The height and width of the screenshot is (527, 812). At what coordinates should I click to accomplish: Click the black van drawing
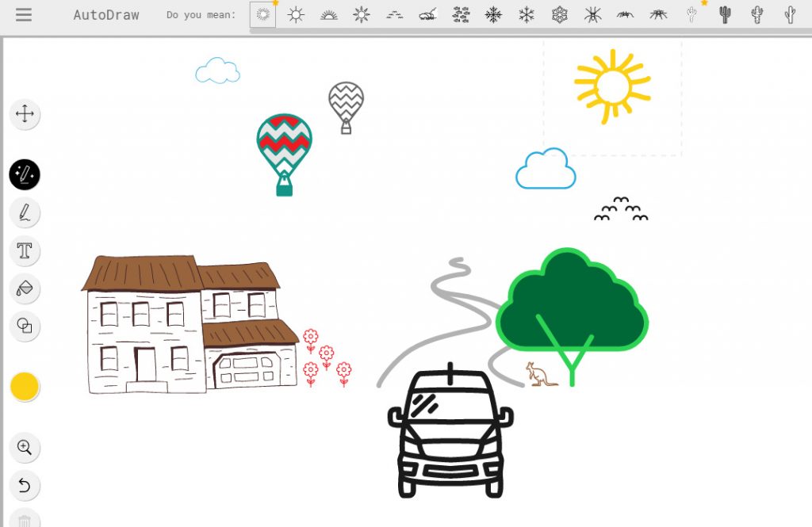(450, 430)
